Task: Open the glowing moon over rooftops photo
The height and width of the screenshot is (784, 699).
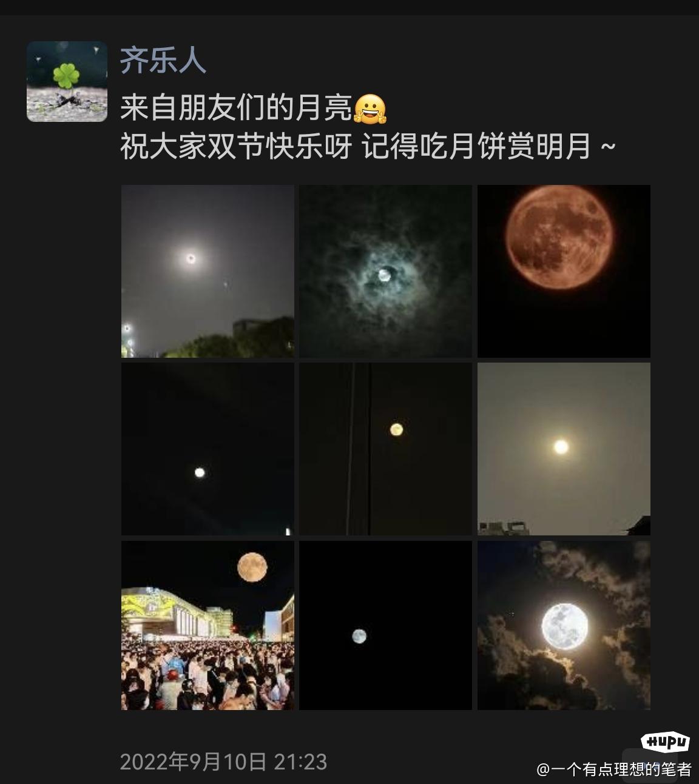Action: point(564,449)
